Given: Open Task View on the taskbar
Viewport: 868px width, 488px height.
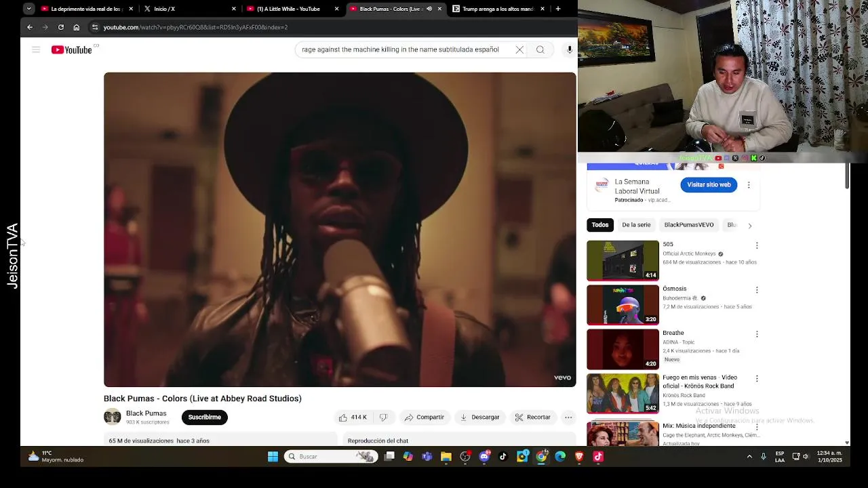Looking at the screenshot, I should [389, 457].
